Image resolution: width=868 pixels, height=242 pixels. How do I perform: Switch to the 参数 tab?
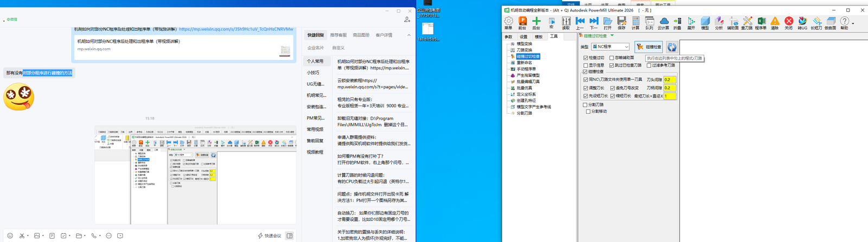[508, 37]
